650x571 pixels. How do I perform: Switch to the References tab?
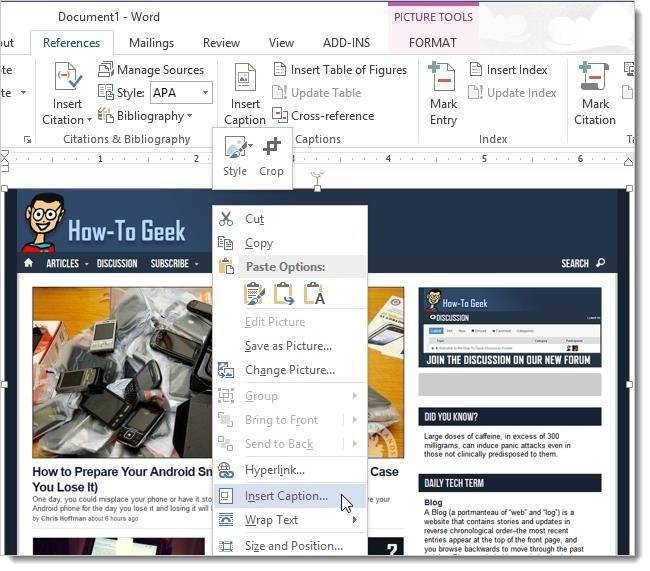pos(71,43)
